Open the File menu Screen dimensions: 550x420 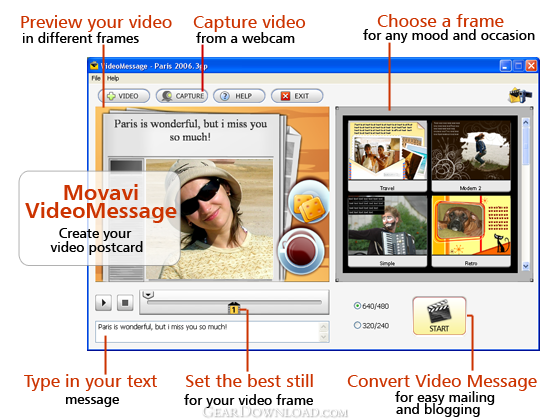tap(96, 78)
